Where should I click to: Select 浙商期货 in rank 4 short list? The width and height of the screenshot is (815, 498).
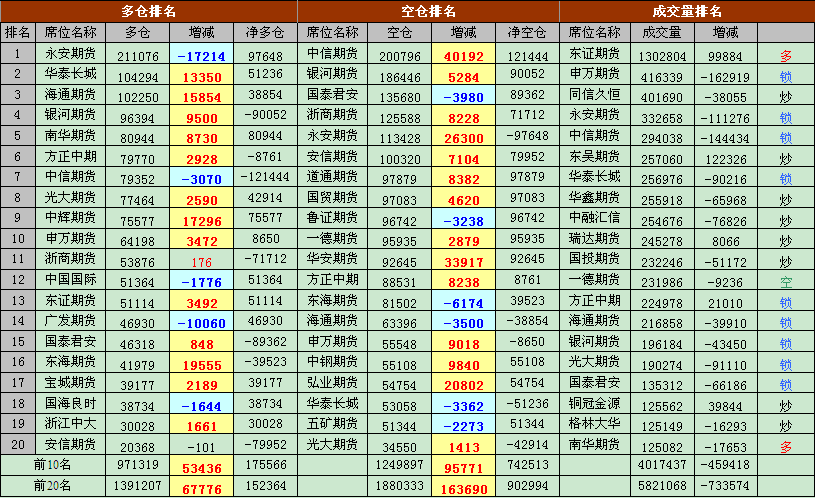click(x=333, y=115)
